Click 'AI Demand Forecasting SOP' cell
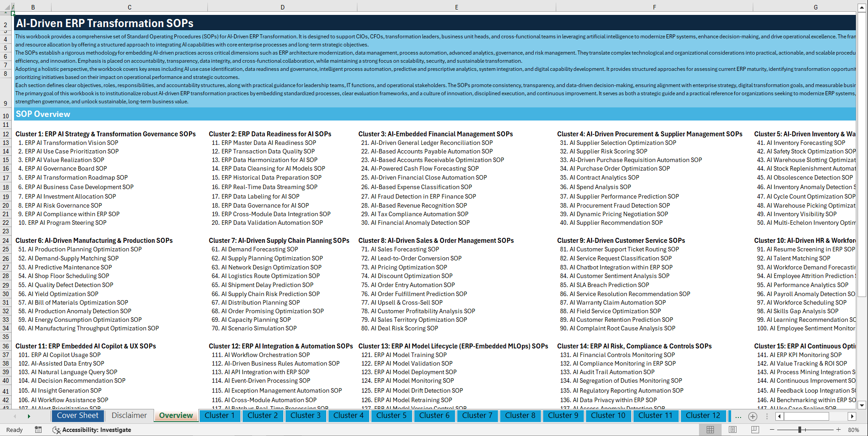Viewport: 868px width, 436px height. [255, 249]
